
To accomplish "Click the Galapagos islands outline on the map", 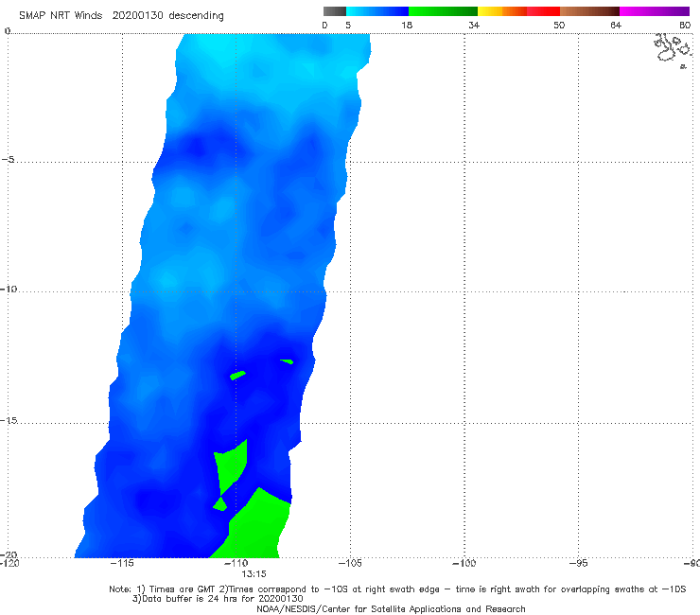I will (673, 49).
